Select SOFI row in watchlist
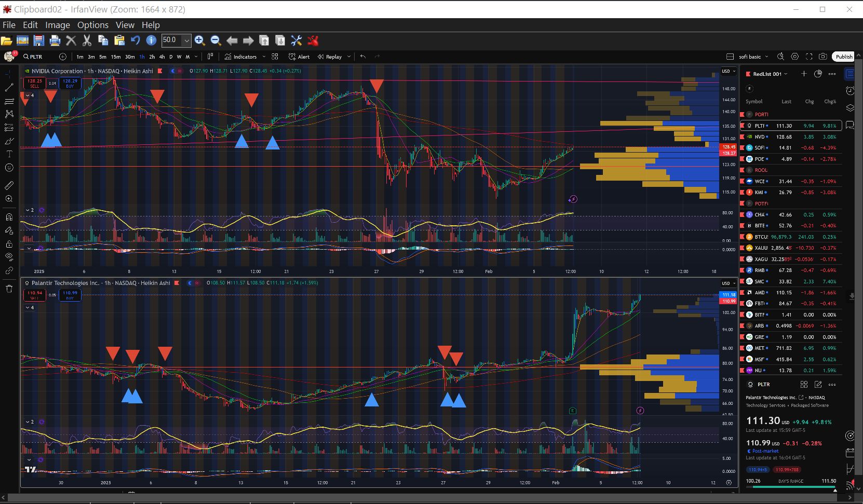 click(791, 148)
